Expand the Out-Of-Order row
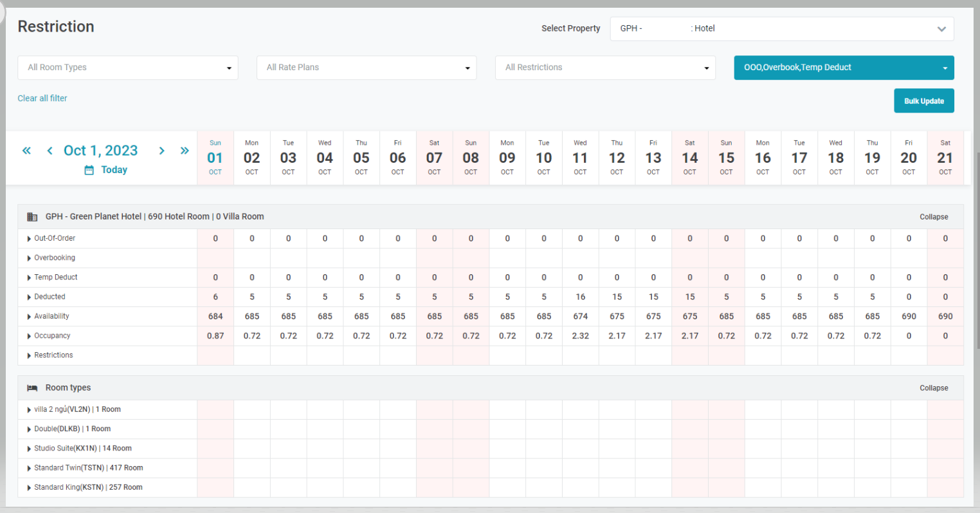This screenshot has width=980, height=513. pyautogui.click(x=30, y=239)
